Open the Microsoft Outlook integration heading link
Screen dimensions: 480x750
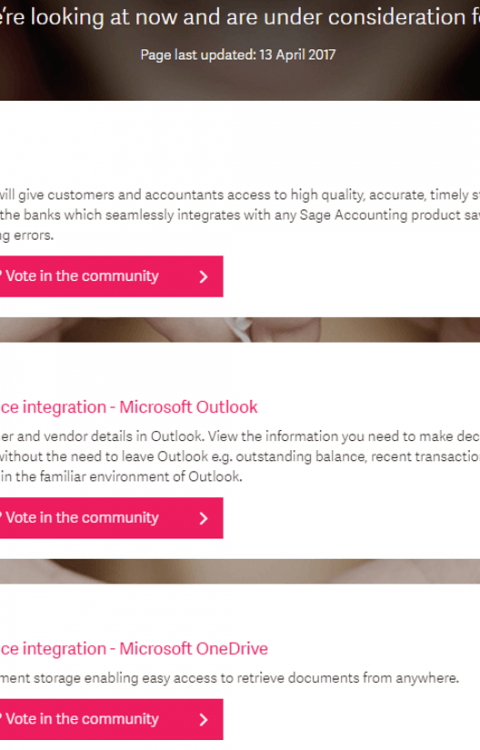pos(129,407)
